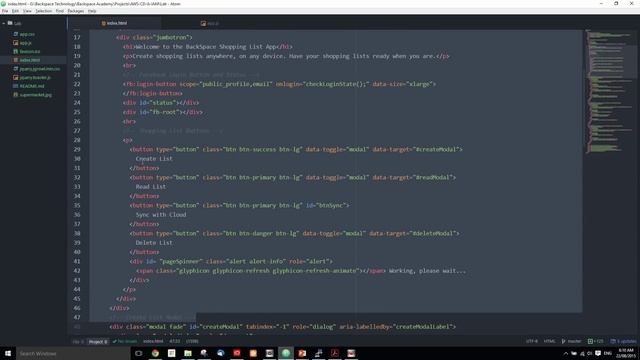Click the ENG language indicator in tray

pos(608,353)
